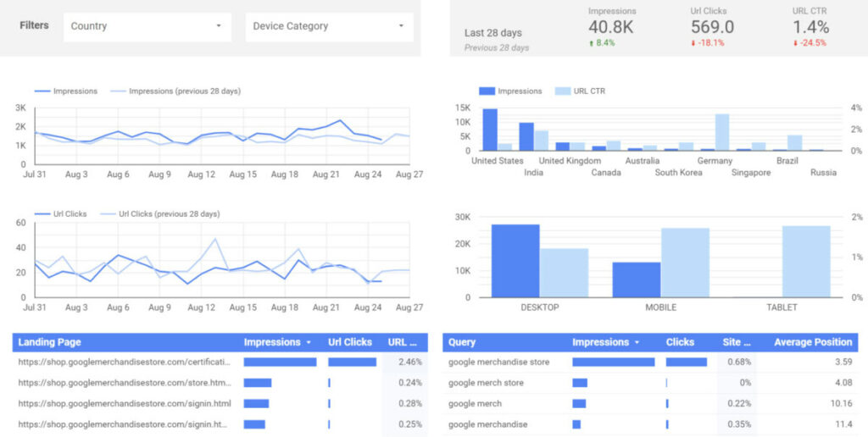Image resolution: width=868 pixels, height=437 pixels.
Task: Click the TABLET URL CTR bar
Action: click(806, 261)
